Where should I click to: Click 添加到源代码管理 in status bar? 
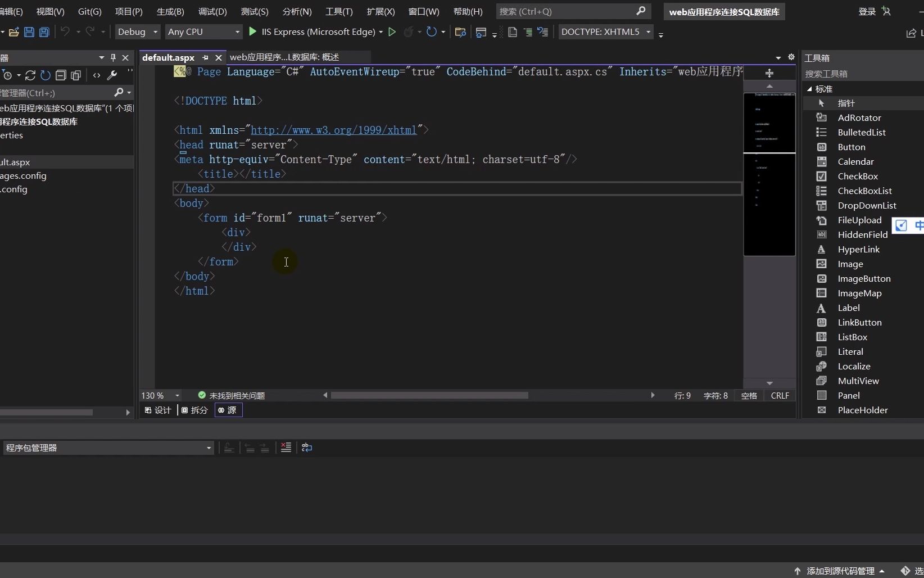click(x=840, y=571)
